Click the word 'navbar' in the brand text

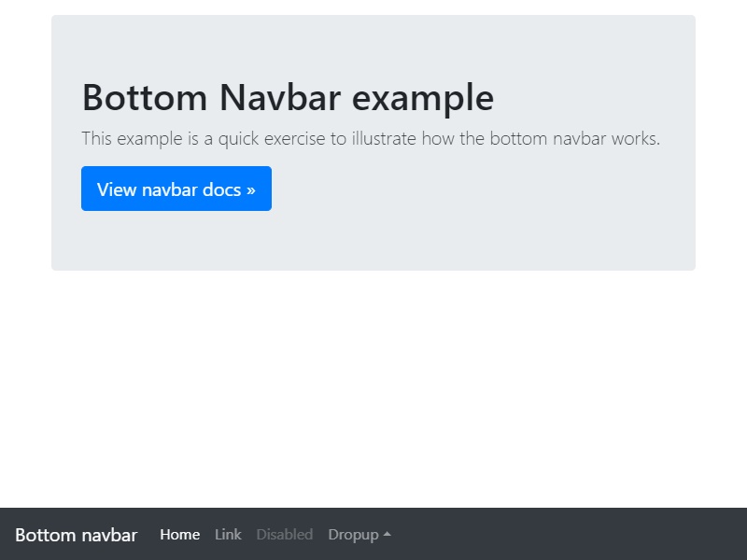coord(109,535)
